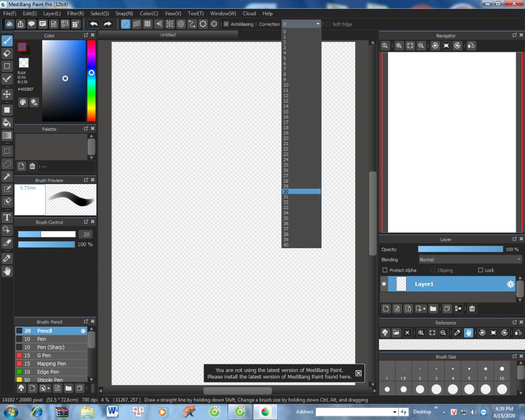Toggle Clipping checkbox in Layer panel

point(433,270)
